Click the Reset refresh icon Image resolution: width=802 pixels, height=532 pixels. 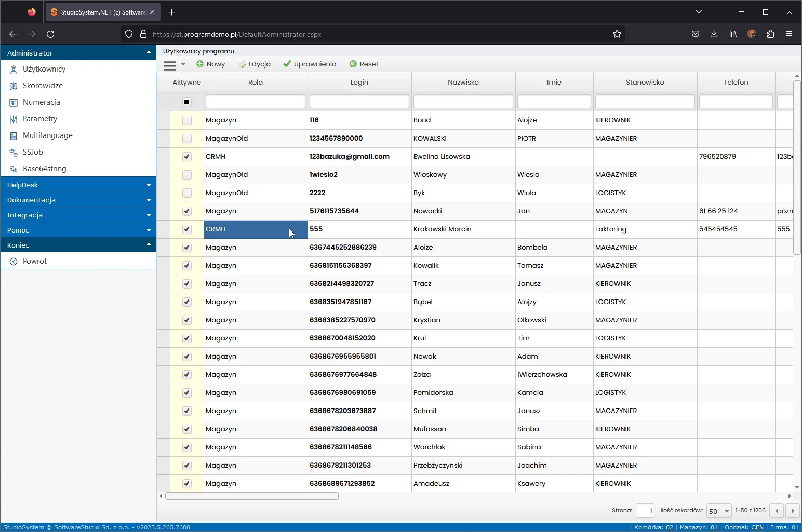(353, 64)
